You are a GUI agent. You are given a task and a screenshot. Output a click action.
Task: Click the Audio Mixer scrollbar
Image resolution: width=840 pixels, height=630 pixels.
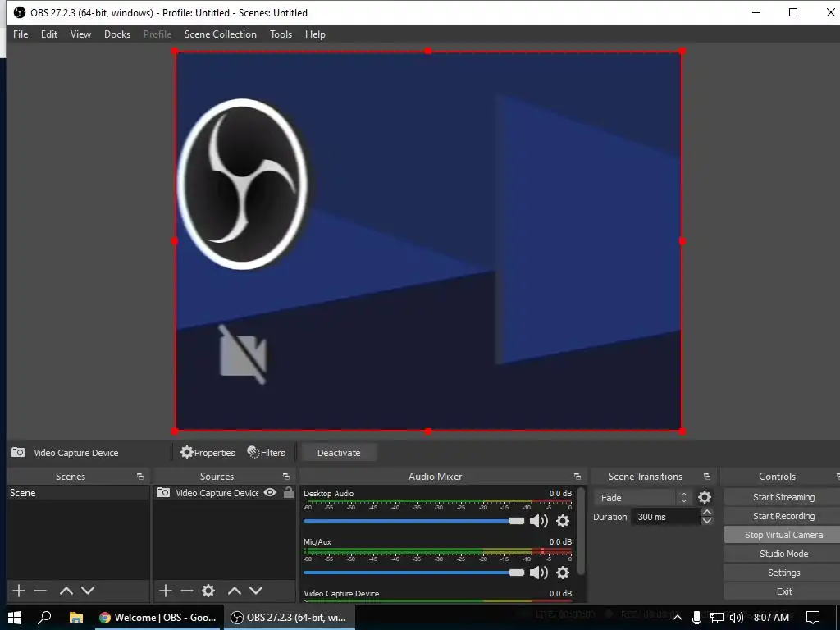coord(581,531)
